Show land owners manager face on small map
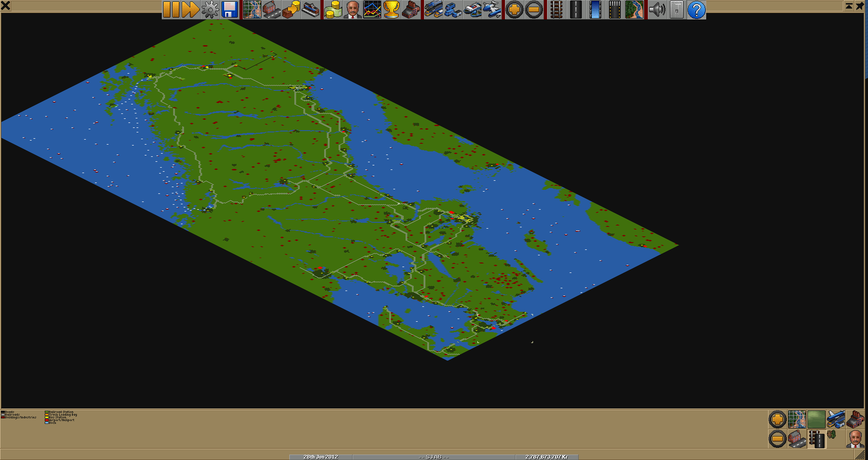The width and height of the screenshot is (868, 460). point(855,439)
